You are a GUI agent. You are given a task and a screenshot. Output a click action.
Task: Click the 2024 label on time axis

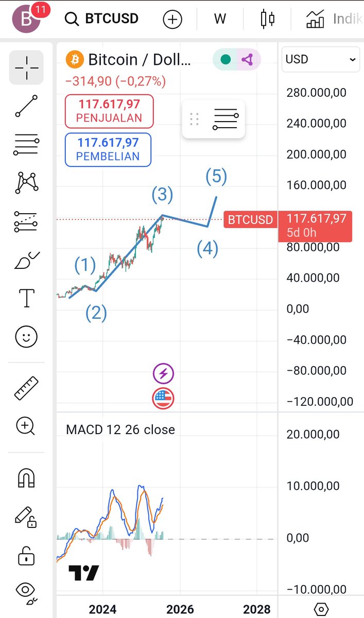point(102,609)
